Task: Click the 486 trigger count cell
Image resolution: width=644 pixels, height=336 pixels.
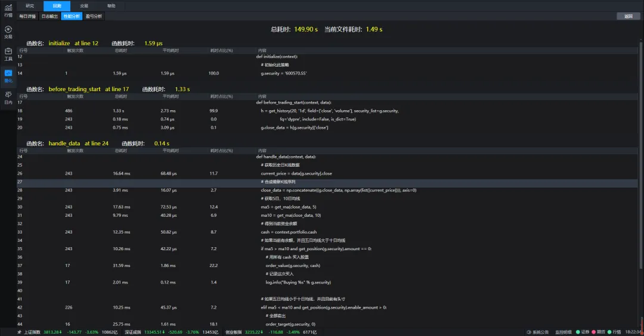Action: [69, 111]
